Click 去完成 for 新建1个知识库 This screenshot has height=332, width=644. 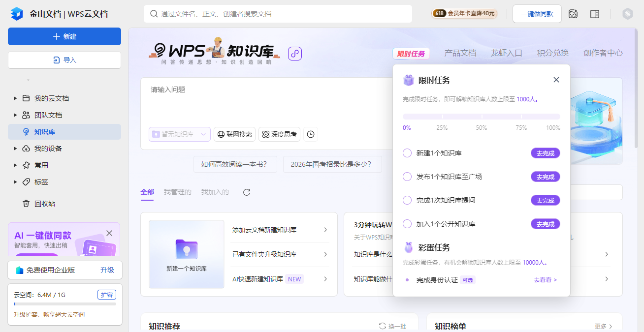546,153
